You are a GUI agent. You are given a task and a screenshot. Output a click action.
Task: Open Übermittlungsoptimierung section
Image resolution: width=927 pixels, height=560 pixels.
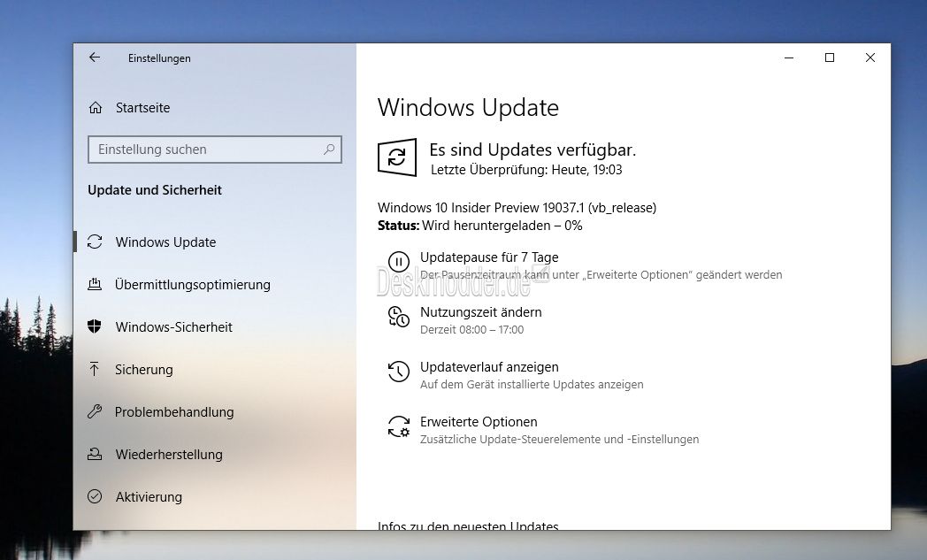(x=193, y=285)
